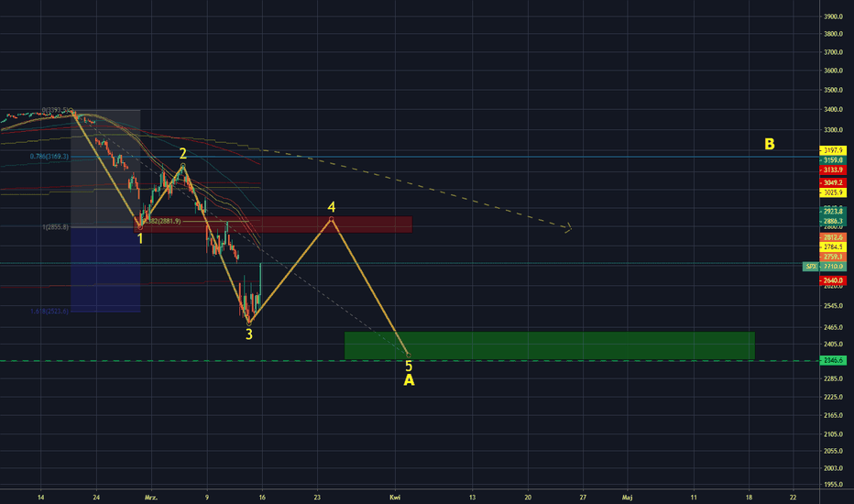Click date 14 on time axis

(41, 498)
